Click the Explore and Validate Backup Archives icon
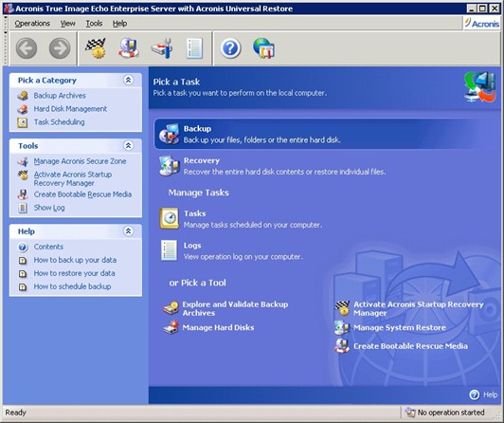This screenshot has width=504, height=423. [x=171, y=308]
